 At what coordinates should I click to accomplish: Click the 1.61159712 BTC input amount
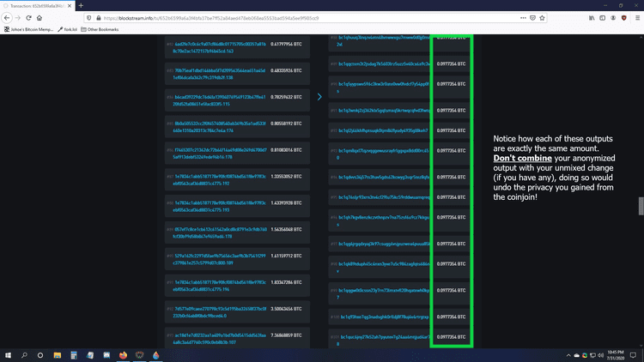[286, 256]
